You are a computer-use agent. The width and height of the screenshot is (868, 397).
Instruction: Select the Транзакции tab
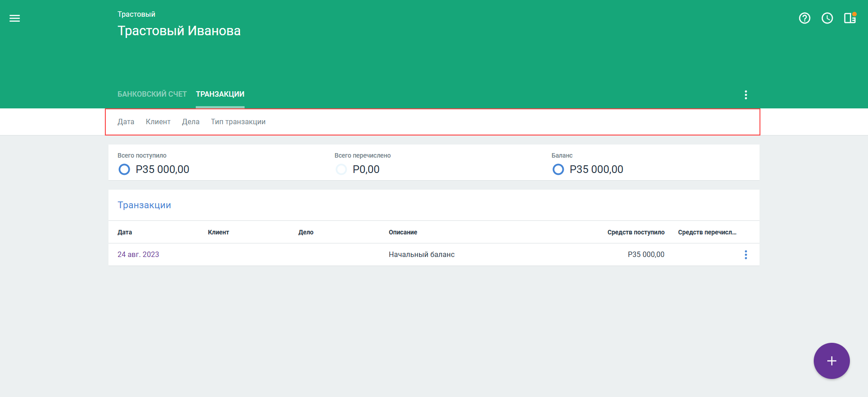point(220,94)
